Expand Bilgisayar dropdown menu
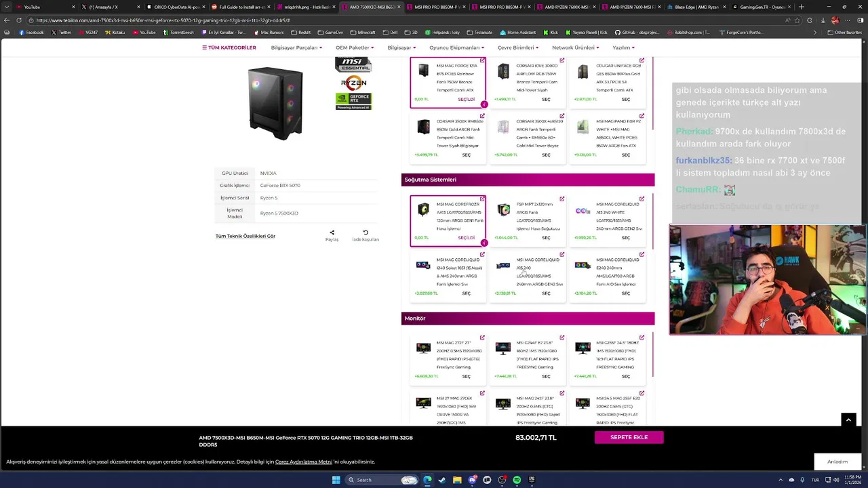 point(401,47)
